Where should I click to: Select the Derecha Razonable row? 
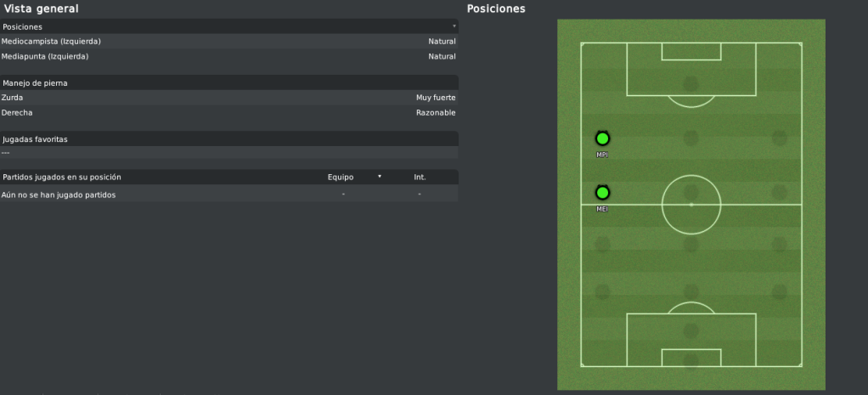[229, 112]
